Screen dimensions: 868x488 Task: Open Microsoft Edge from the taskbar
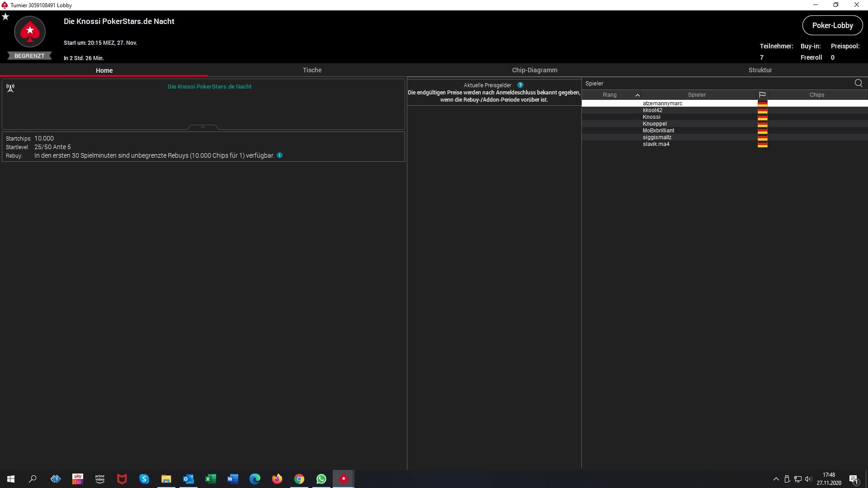coord(255,479)
